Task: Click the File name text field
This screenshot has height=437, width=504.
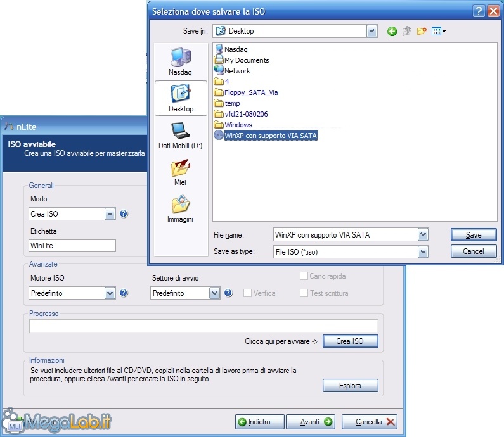Action: coord(346,235)
